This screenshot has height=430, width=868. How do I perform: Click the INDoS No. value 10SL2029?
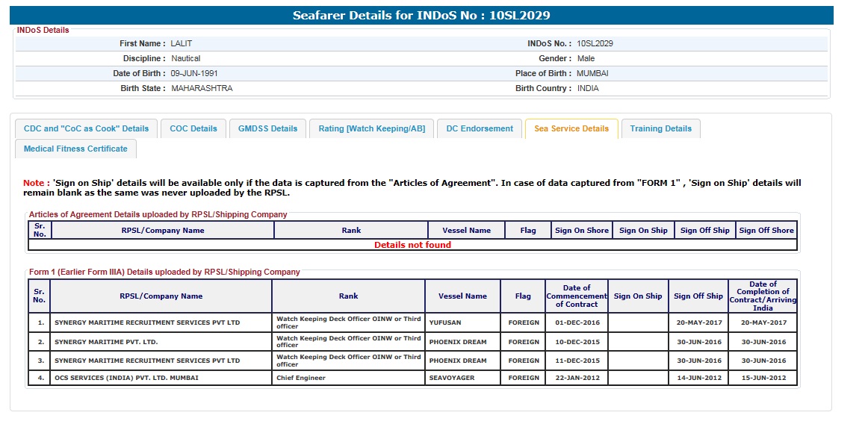[595, 44]
